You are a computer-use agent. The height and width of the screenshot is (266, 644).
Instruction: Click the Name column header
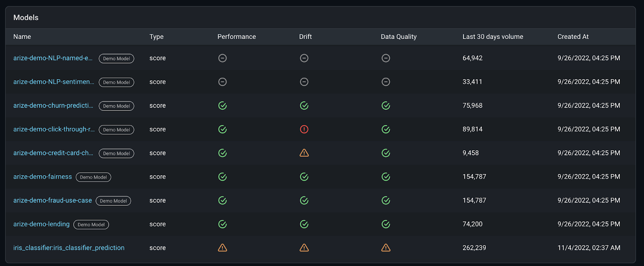[x=22, y=37]
